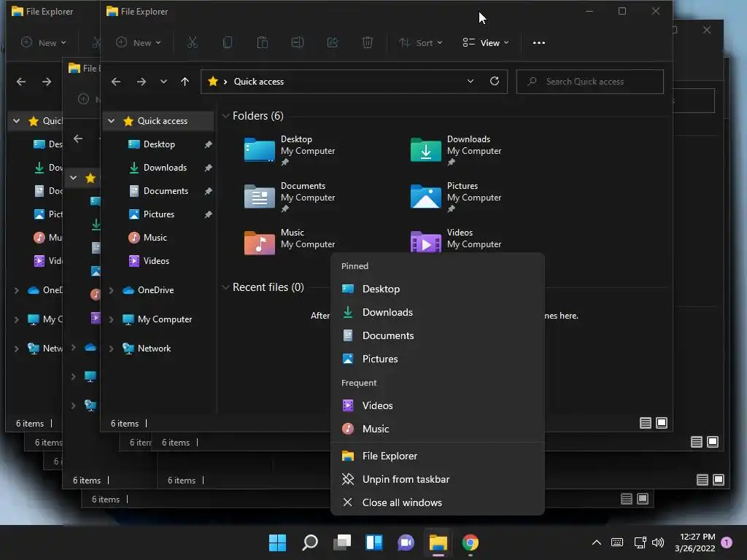Open Desktop folder tile in Folders
The height and width of the screenshot is (560, 747).
point(290,150)
